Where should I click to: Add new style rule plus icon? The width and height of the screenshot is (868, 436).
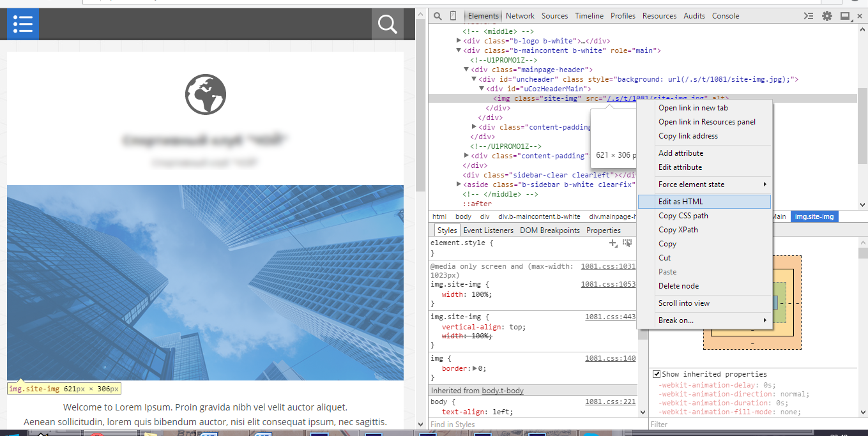coord(613,243)
